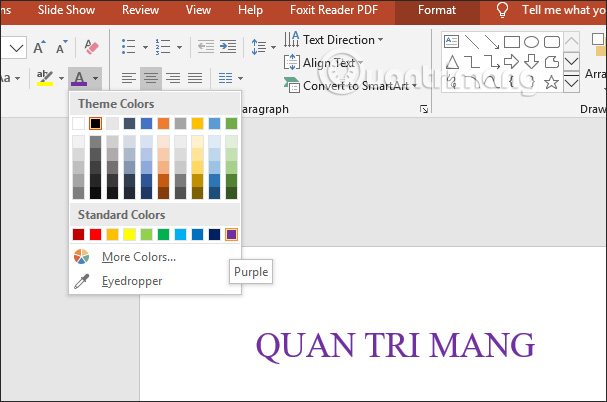Select the elbow arrow connector shape
This screenshot has height=402, width=607.
pos(492,62)
